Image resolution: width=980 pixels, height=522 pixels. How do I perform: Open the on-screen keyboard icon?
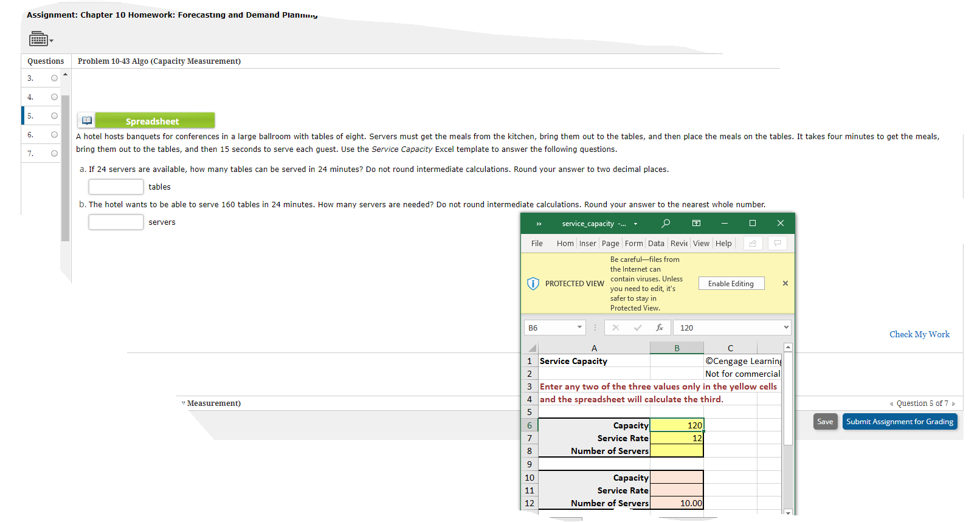click(38, 39)
